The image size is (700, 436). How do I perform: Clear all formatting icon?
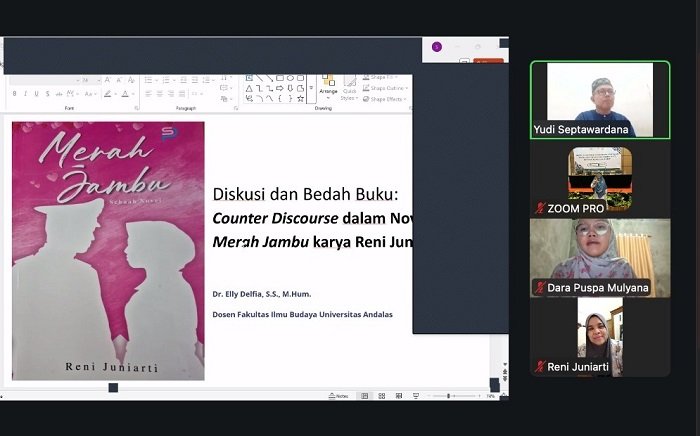click(x=131, y=80)
